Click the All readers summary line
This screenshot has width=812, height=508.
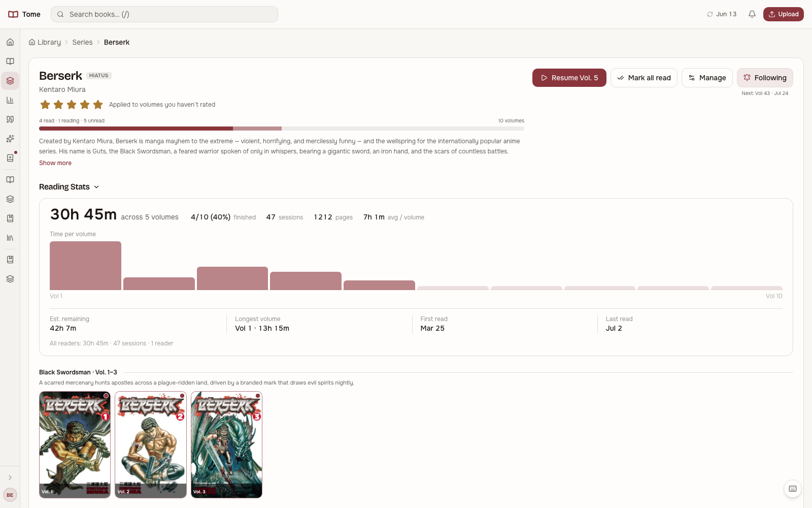(x=112, y=343)
